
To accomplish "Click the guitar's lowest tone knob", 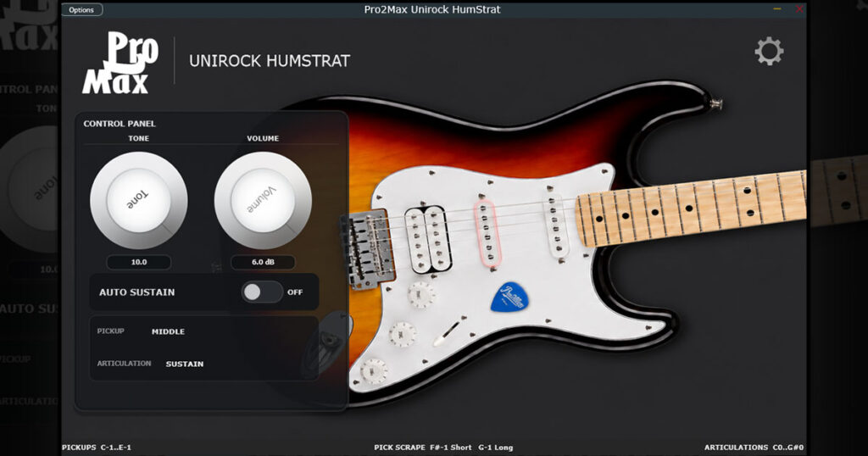I will tap(374, 371).
